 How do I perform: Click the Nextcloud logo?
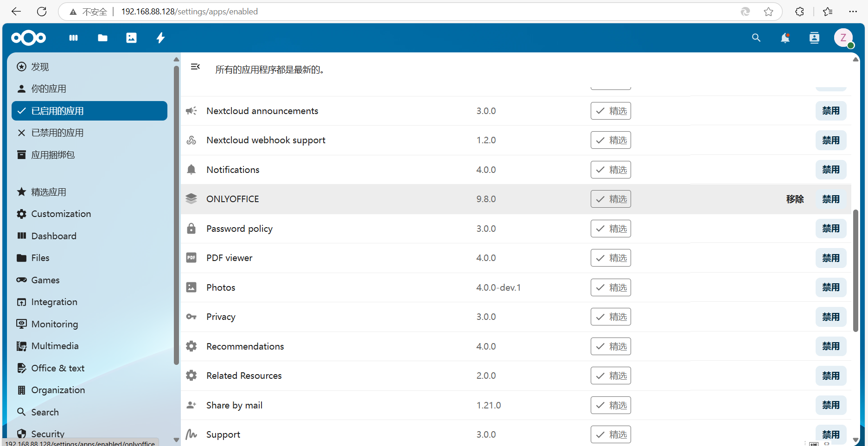28,38
